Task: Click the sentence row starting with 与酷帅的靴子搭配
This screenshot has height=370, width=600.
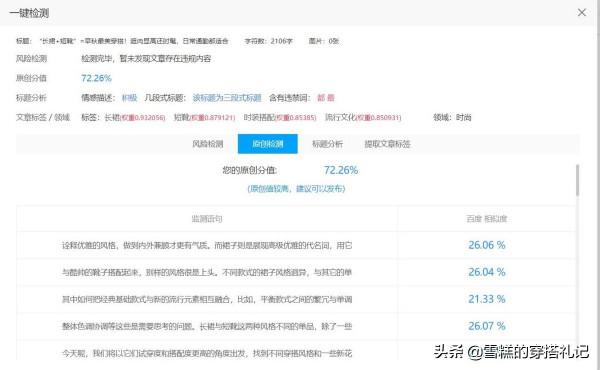Action: pyautogui.click(x=207, y=272)
